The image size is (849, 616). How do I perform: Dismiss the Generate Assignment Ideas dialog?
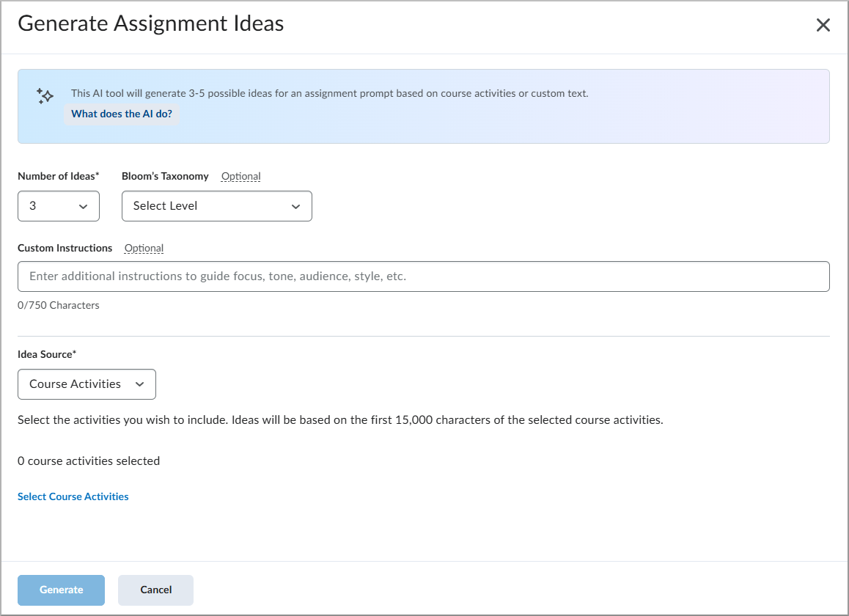pyautogui.click(x=823, y=24)
